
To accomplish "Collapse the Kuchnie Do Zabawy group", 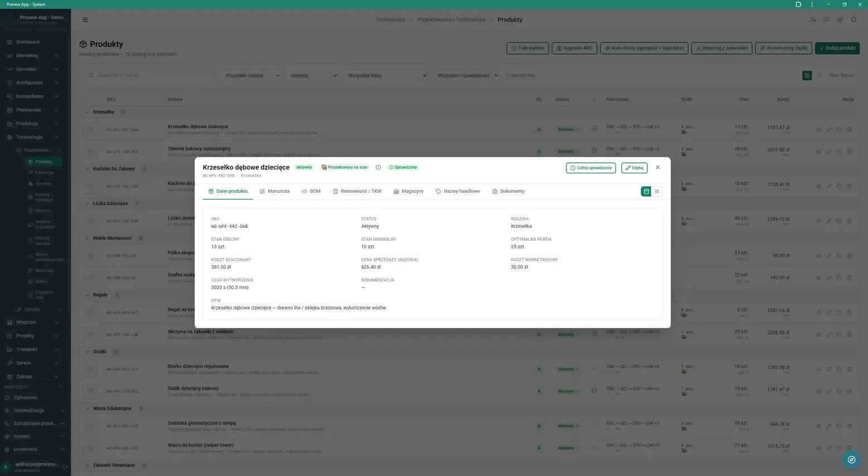I will tap(88, 169).
